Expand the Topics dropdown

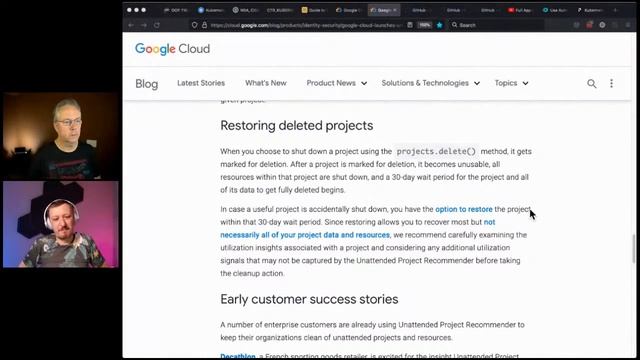point(511,83)
